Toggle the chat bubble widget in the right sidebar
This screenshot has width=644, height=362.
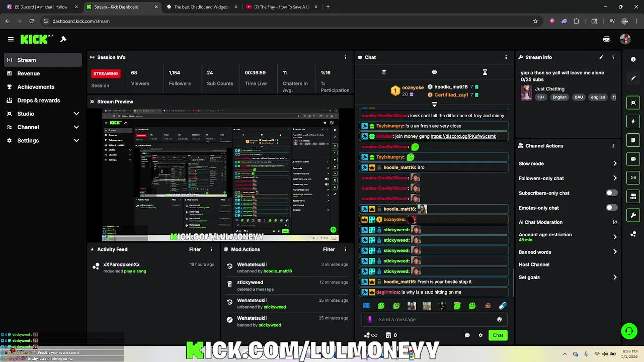tap(633, 159)
